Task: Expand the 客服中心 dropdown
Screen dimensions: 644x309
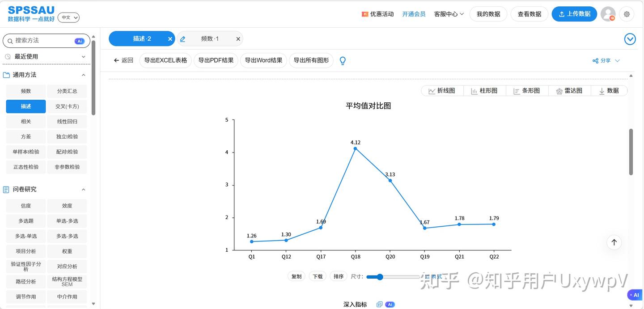Action: pyautogui.click(x=449, y=14)
